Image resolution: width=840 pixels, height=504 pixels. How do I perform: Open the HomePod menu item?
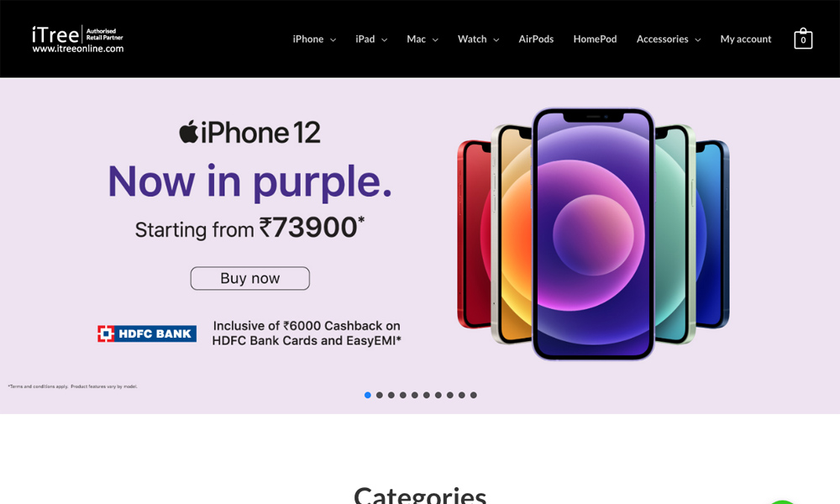(595, 39)
